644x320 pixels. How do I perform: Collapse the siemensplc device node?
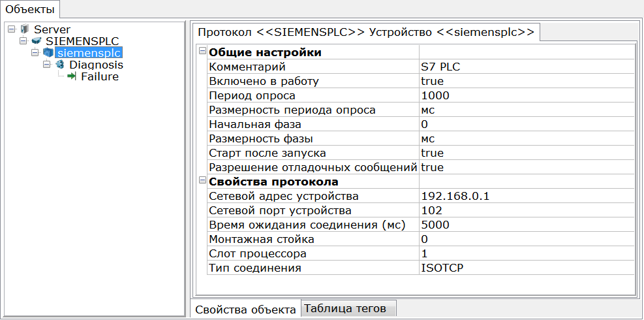pyautogui.click(x=35, y=53)
